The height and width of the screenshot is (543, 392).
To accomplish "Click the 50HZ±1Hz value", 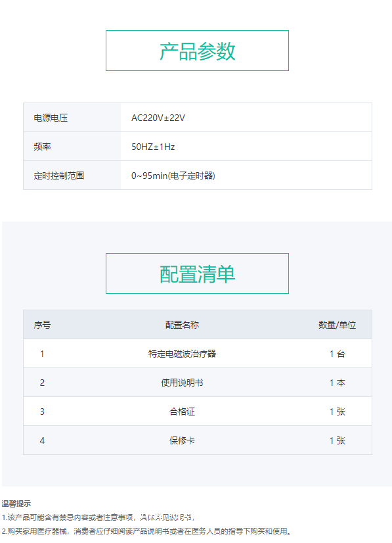I will tap(153, 147).
